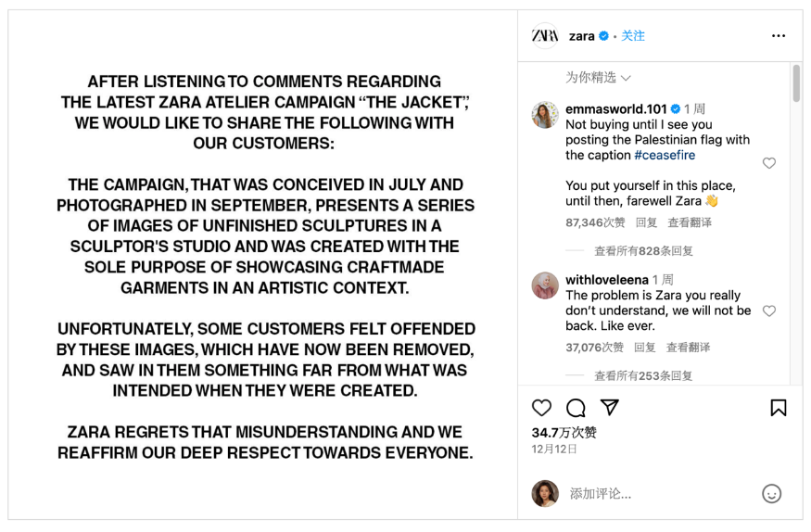Save the post with bookmark icon
Image resolution: width=811 pixels, height=532 pixels.
click(779, 408)
